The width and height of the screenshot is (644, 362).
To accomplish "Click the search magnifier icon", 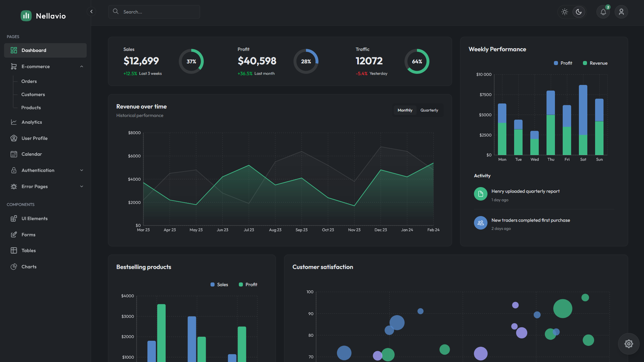I will click(116, 11).
